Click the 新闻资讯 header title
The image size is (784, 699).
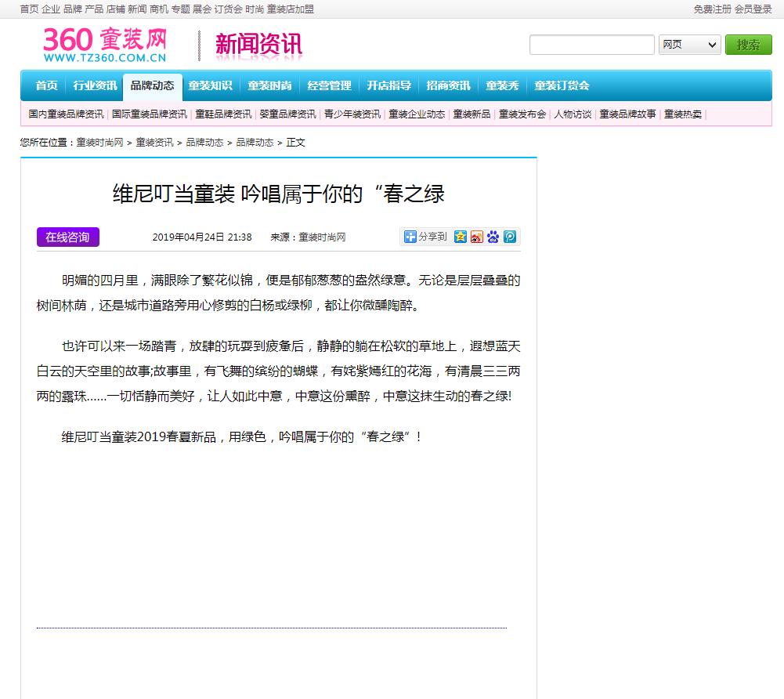point(258,45)
